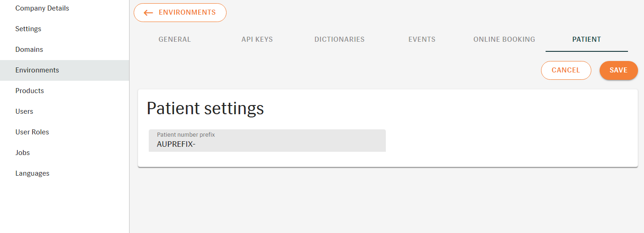Click the Environments back button label

(187, 13)
